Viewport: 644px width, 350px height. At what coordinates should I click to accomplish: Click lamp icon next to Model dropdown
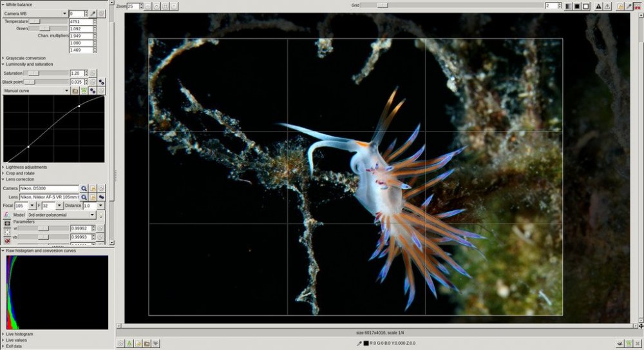point(100,215)
